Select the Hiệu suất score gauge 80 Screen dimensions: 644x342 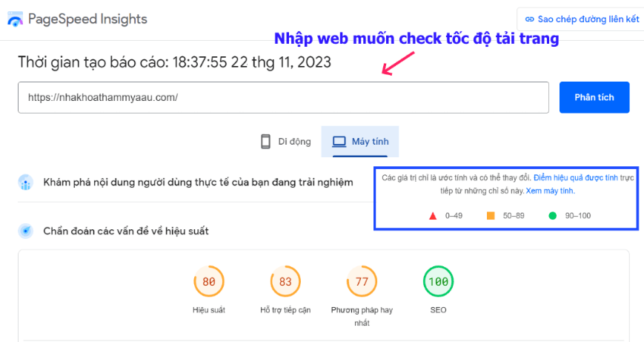point(209,282)
